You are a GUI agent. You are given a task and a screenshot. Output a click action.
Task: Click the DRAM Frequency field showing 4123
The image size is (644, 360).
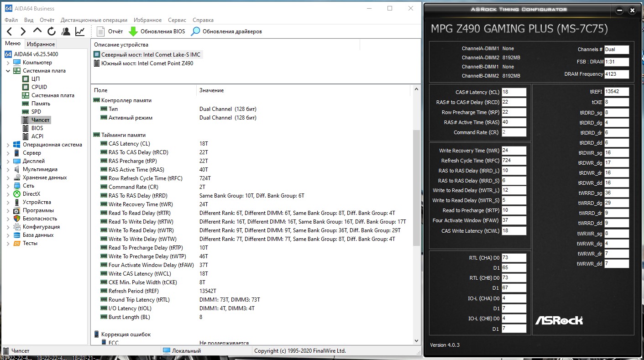(x=617, y=74)
